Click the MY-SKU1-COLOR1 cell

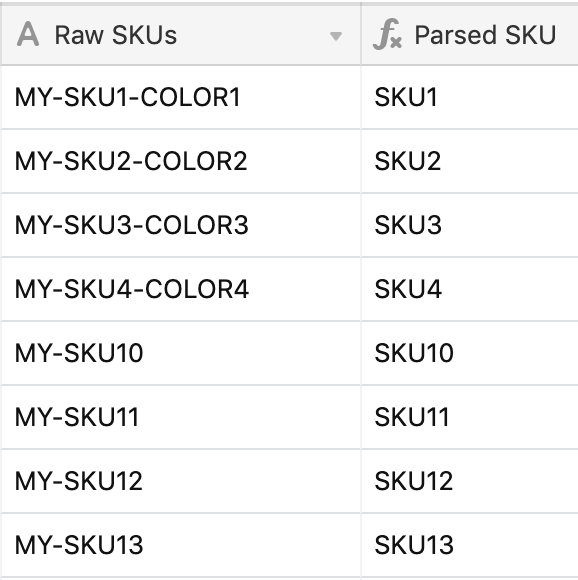180,98
